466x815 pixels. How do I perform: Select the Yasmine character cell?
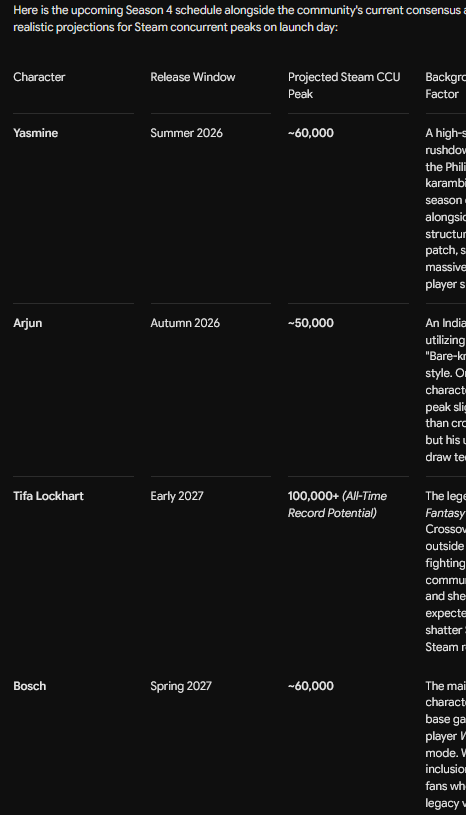coord(35,133)
